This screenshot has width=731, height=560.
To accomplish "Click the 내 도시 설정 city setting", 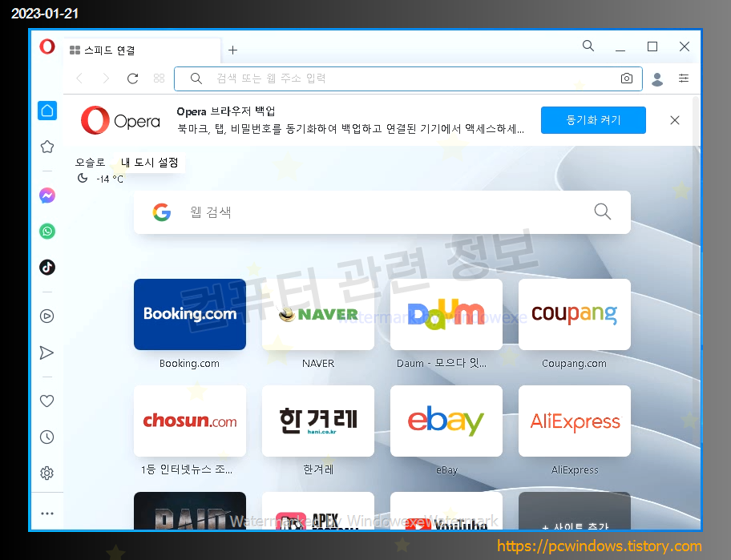I will pos(150,163).
